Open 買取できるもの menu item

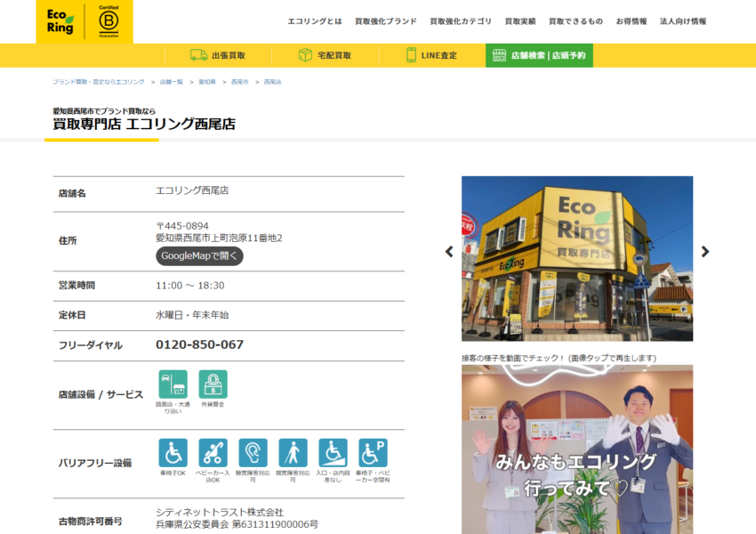pyautogui.click(x=575, y=21)
